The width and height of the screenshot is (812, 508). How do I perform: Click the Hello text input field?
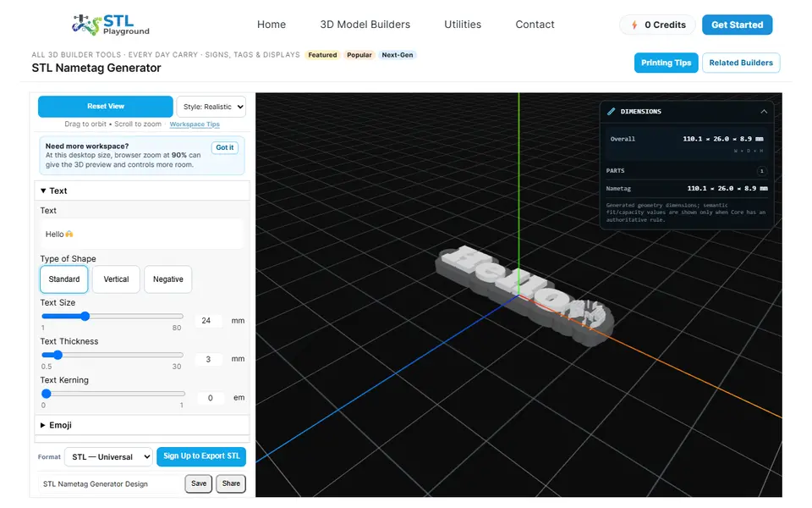141,235
